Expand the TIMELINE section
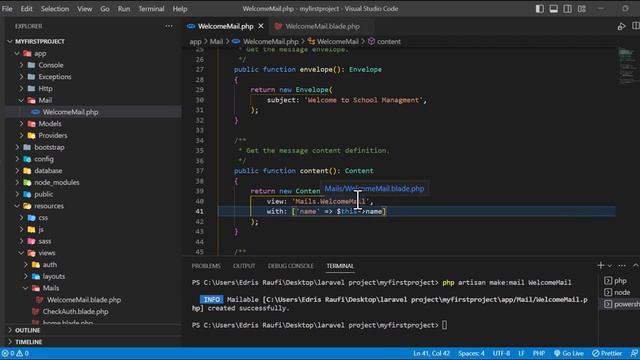 (28, 342)
